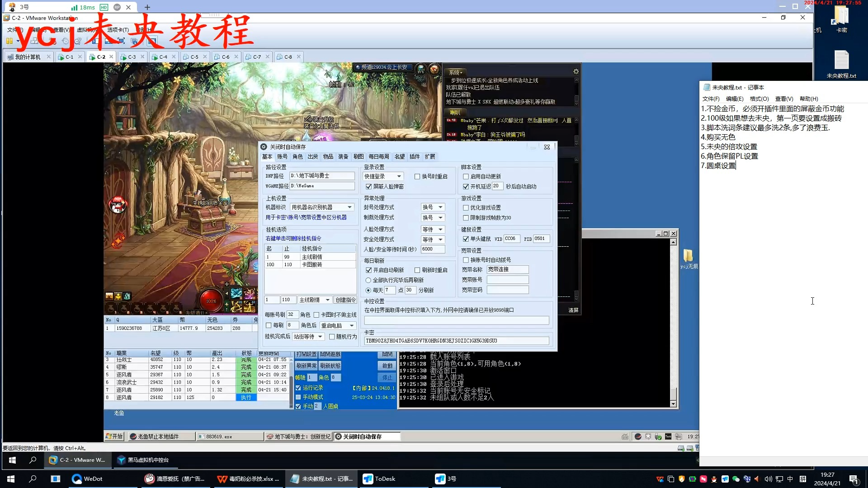
Task: Switch to the 插件 tab
Action: coord(415,157)
